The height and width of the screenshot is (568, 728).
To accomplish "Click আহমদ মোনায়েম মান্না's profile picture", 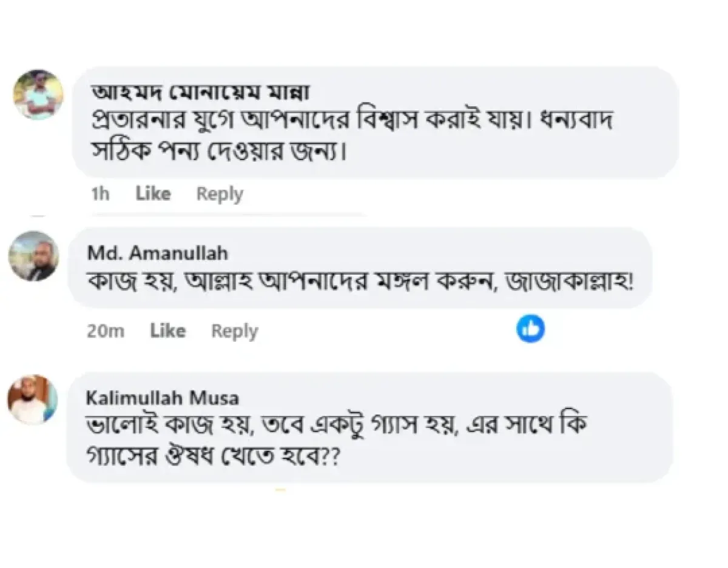I will 38,94.
